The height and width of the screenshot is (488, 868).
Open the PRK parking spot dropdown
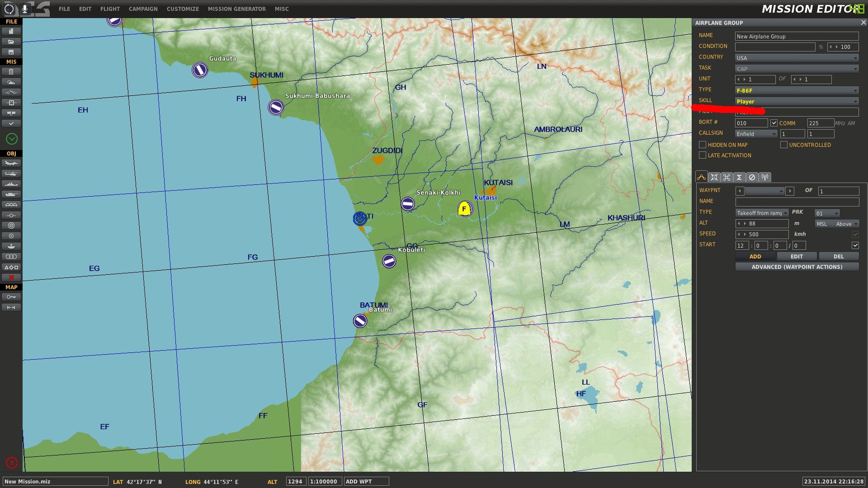[827, 213]
